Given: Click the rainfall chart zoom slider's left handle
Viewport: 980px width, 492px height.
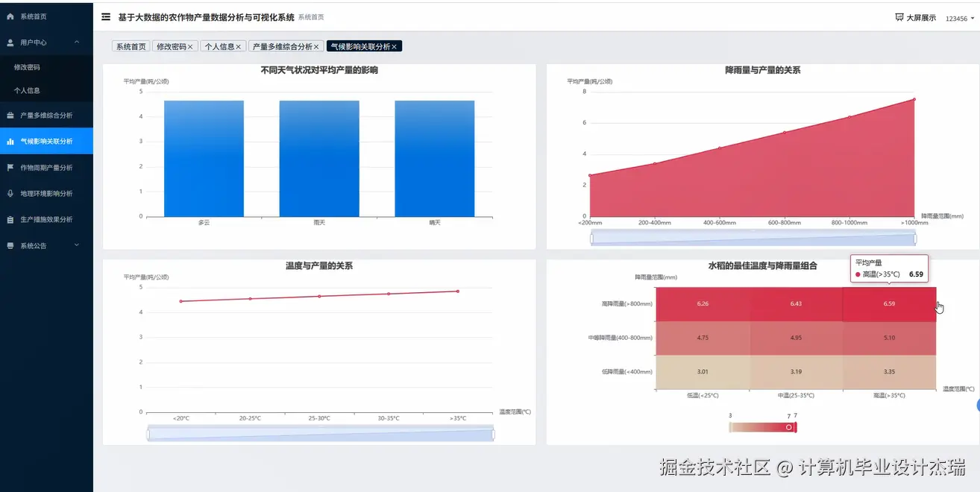Looking at the screenshot, I should click(591, 239).
